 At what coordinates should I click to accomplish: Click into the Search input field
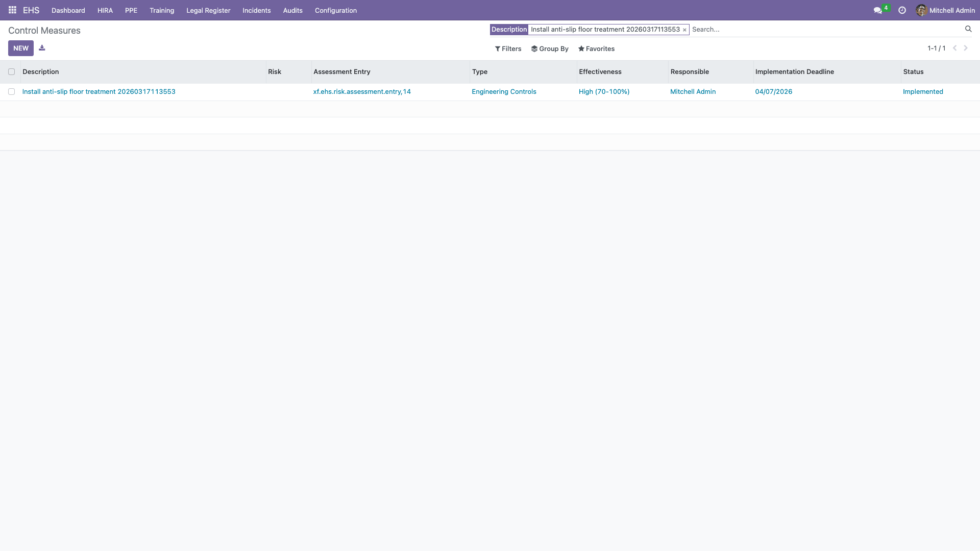pyautogui.click(x=817, y=30)
